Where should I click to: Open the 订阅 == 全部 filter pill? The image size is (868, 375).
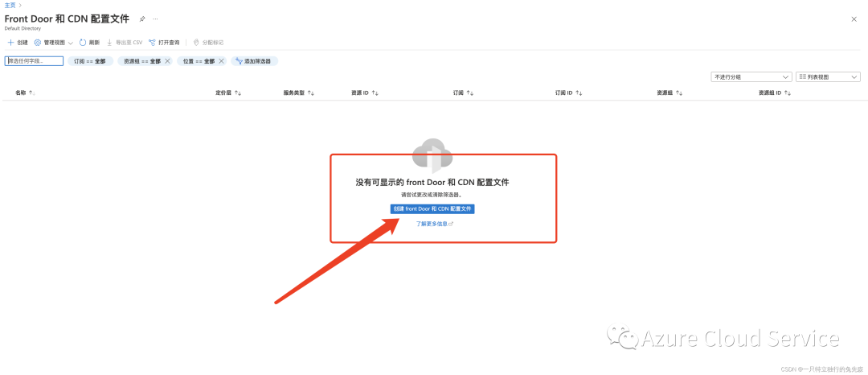click(x=90, y=61)
